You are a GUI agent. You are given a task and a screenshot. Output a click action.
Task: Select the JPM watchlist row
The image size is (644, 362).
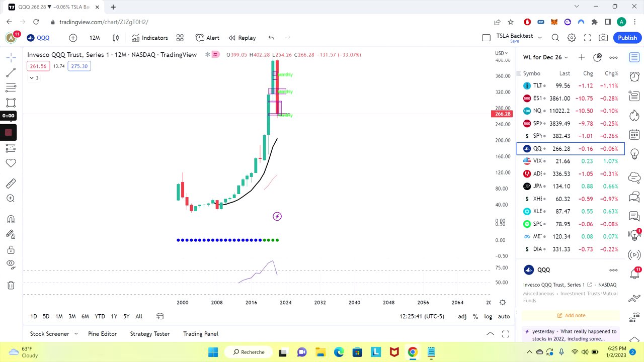coord(571,187)
